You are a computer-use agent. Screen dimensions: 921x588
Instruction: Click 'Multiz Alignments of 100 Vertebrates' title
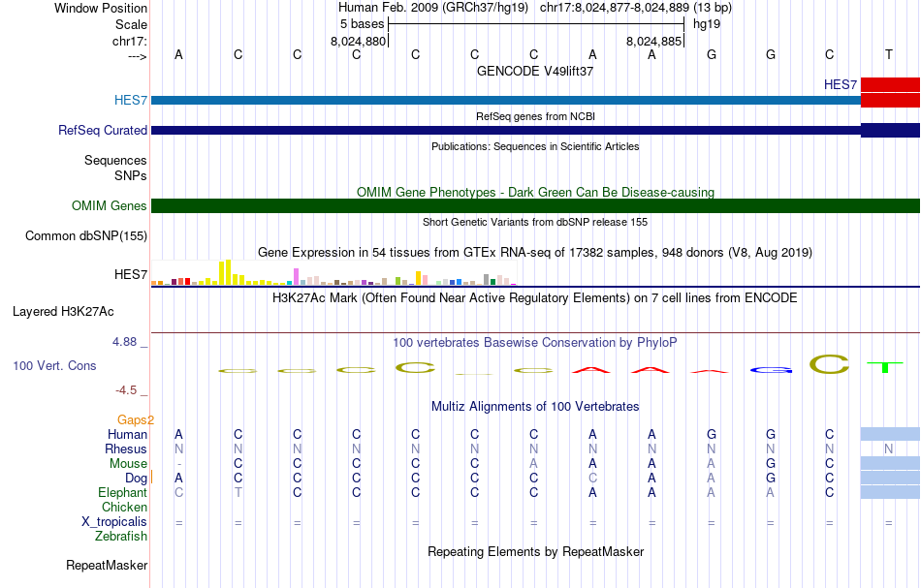pos(535,407)
